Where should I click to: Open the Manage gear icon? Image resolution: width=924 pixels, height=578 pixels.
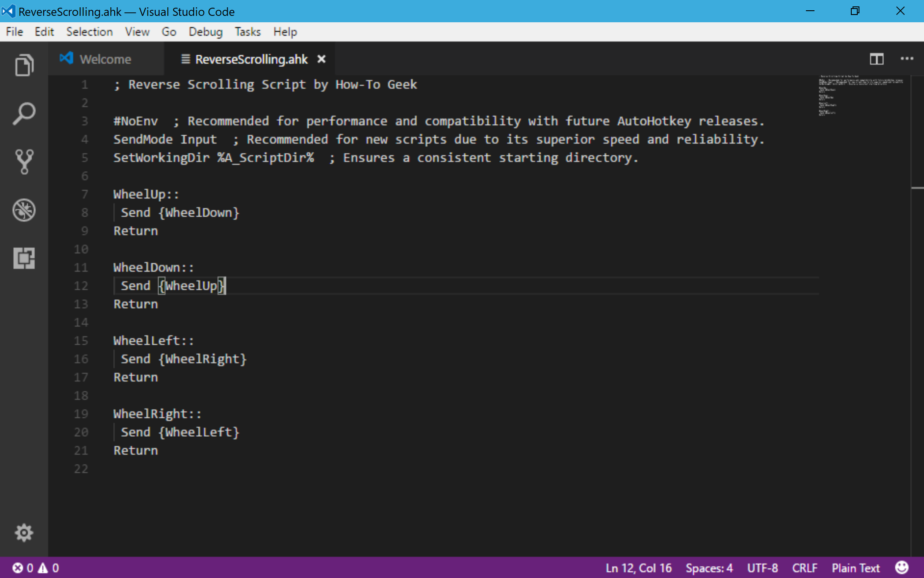24,533
